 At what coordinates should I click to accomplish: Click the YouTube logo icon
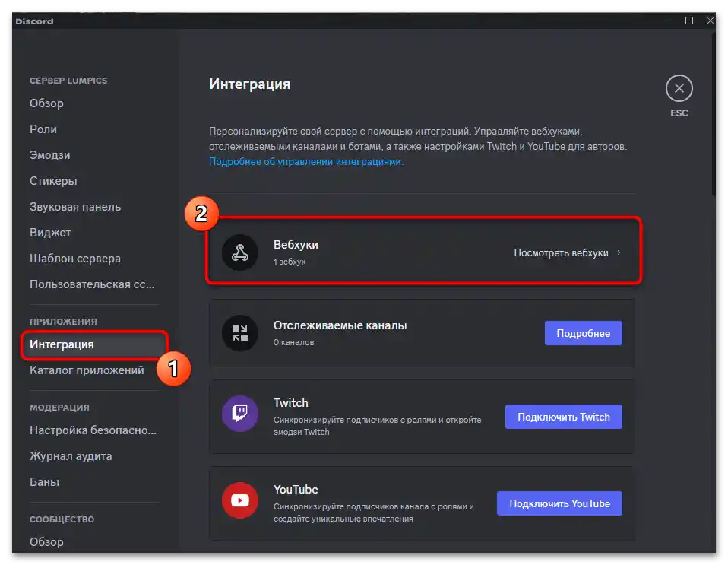(240, 500)
